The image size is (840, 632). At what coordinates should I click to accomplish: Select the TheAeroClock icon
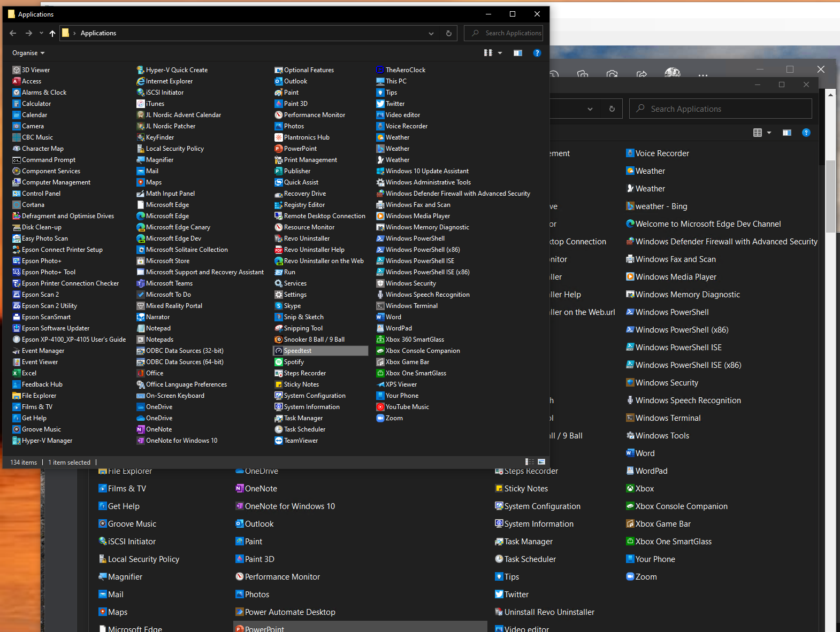(x=380, y=70)
